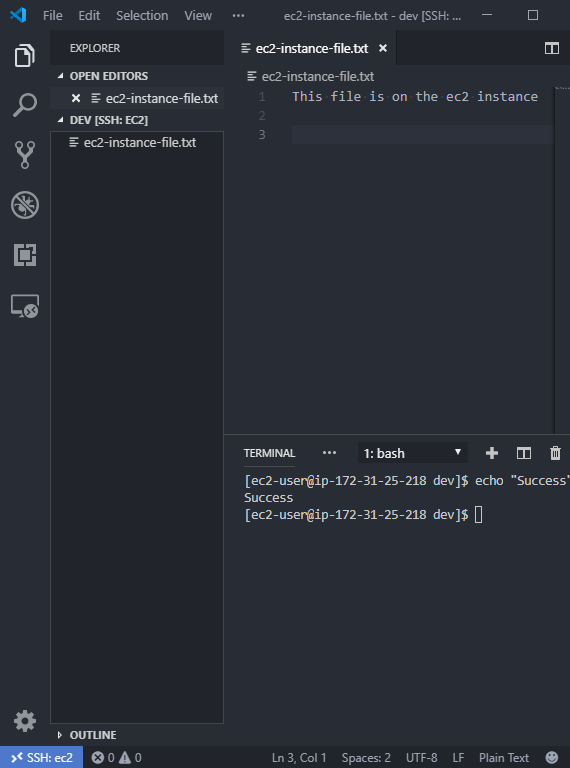
Task: Create a new terminal with the plus icon
Action: click(x=492, y=453)
